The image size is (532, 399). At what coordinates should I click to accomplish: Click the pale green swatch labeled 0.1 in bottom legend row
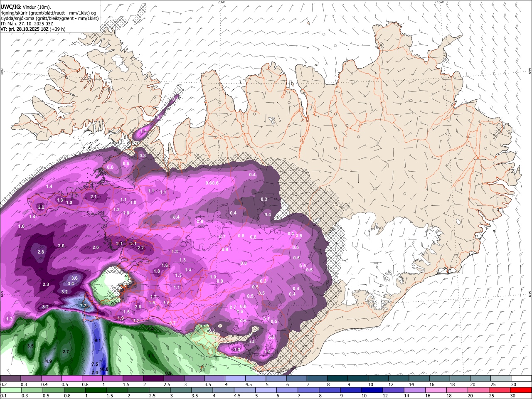coord(11,390)
